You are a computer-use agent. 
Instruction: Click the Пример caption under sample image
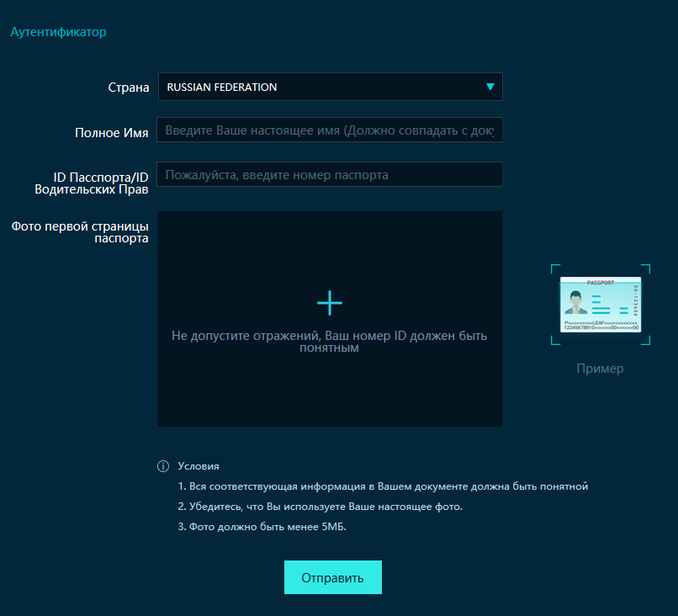tap(600, 369)
